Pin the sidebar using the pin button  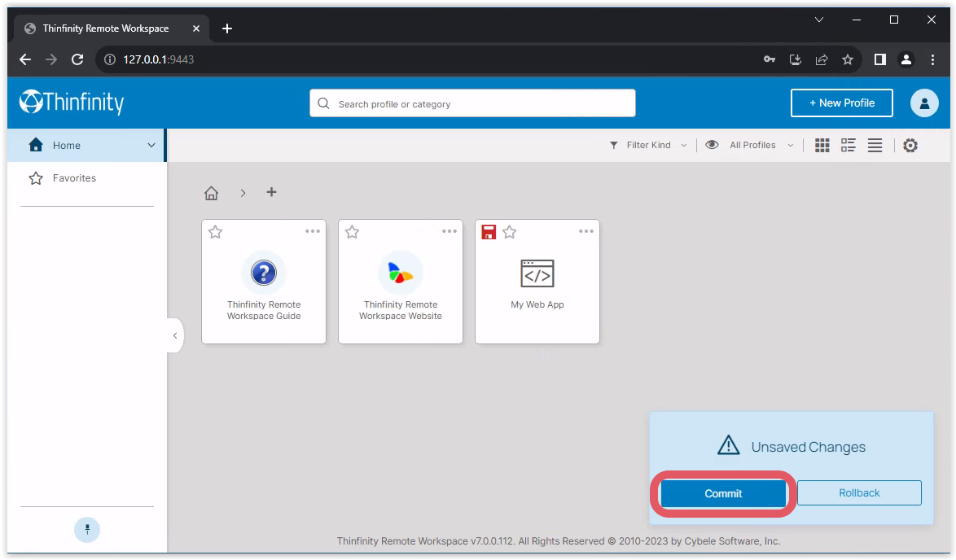tap(87, 530)
